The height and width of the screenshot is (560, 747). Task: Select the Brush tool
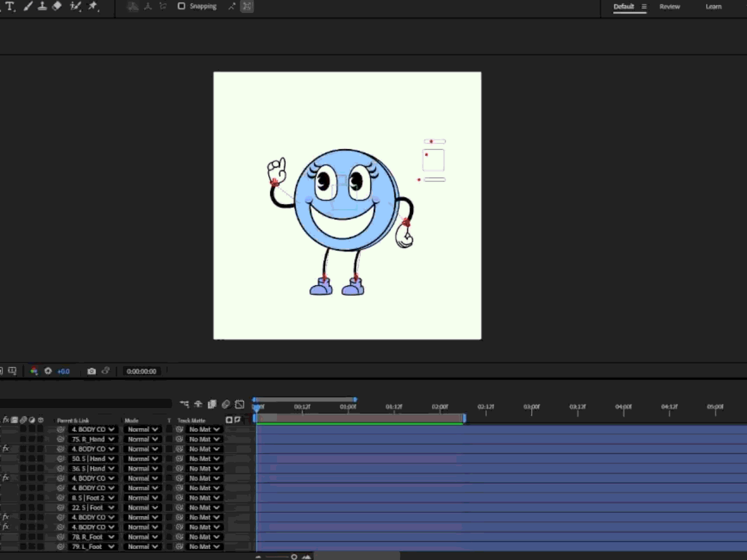pyautogui.click(x=28, y=6)
